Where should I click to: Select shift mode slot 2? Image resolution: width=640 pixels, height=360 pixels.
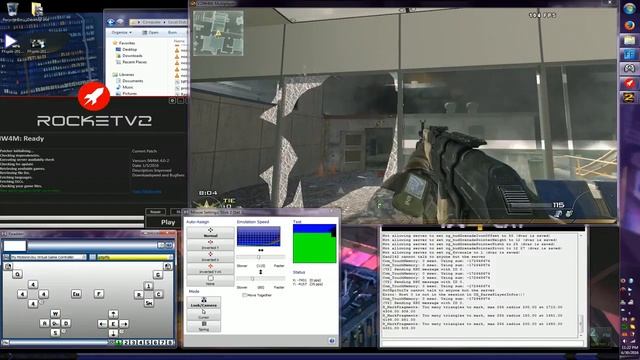[x=126, y=342]
